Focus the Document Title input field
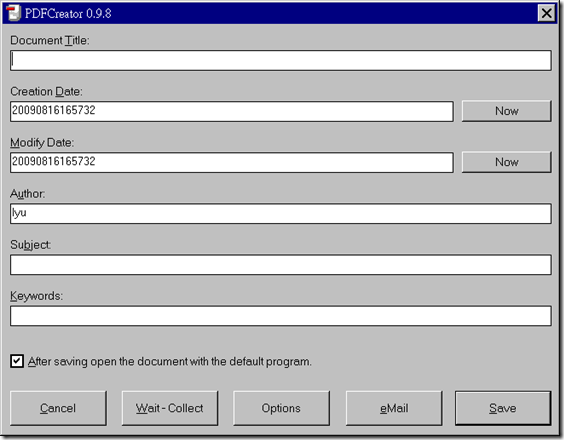564x440 pixels. tap(281, 60)
